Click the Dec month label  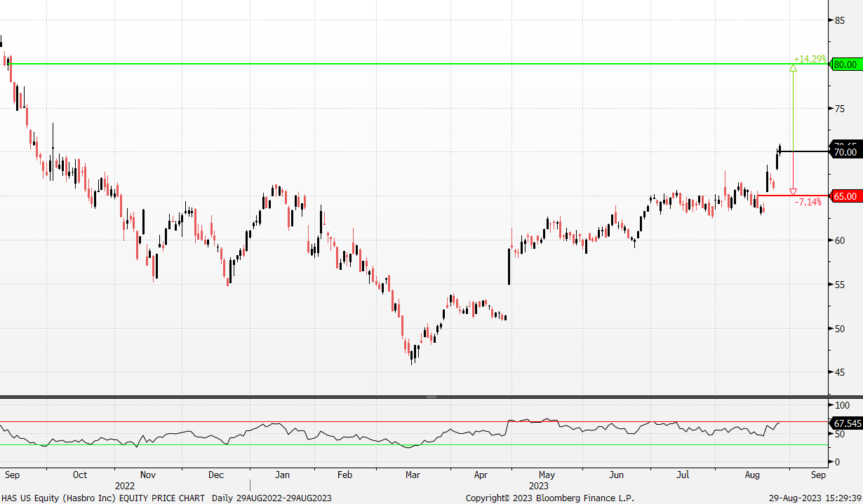pos(216,475)
